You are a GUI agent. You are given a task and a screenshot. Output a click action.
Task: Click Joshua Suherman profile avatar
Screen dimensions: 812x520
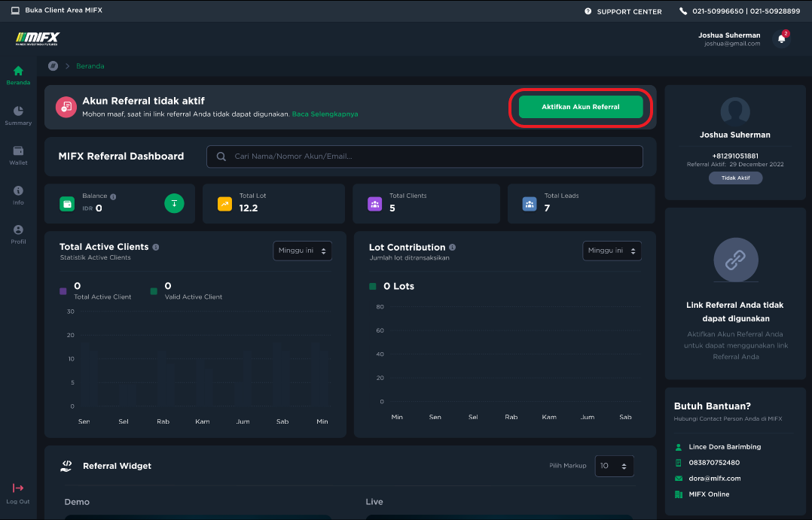point(735,111)
